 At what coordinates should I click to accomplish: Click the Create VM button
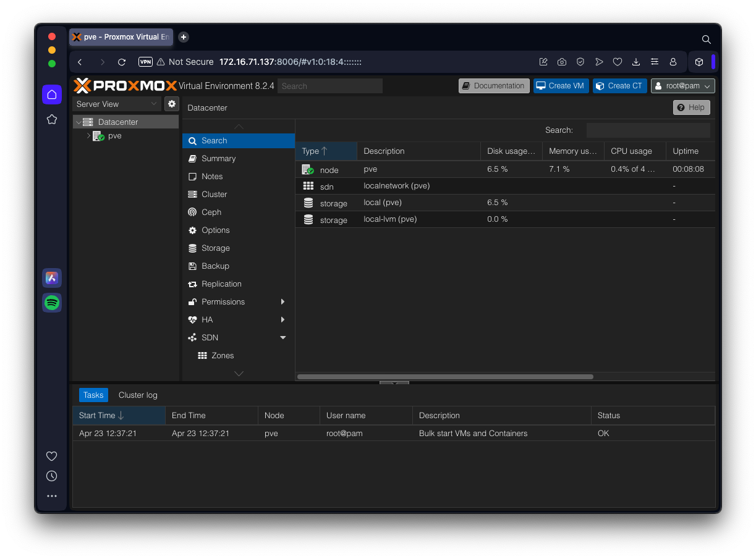(561, 86)
